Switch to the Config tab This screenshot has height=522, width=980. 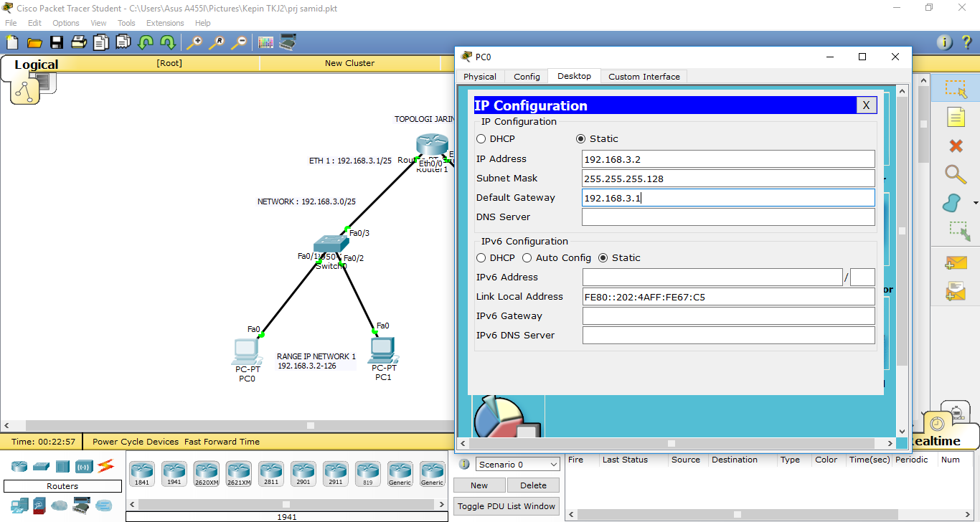pos(527,76)
